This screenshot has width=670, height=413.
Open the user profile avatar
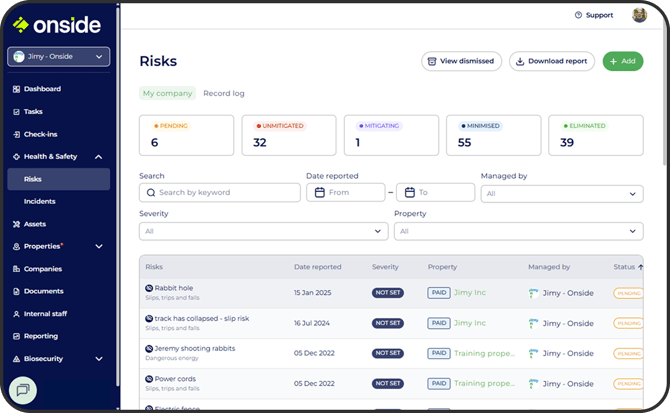coord(639,15)
